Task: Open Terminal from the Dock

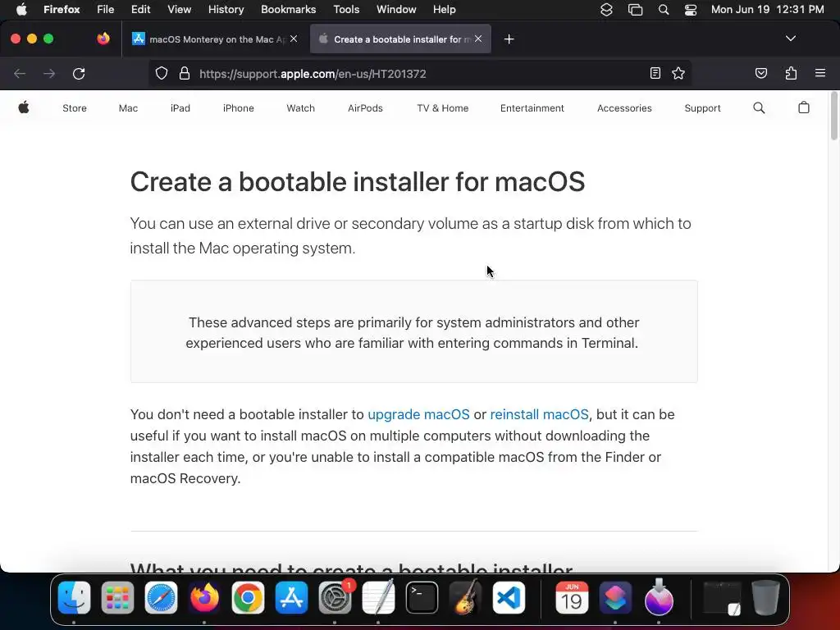Action: coord(422,597)
